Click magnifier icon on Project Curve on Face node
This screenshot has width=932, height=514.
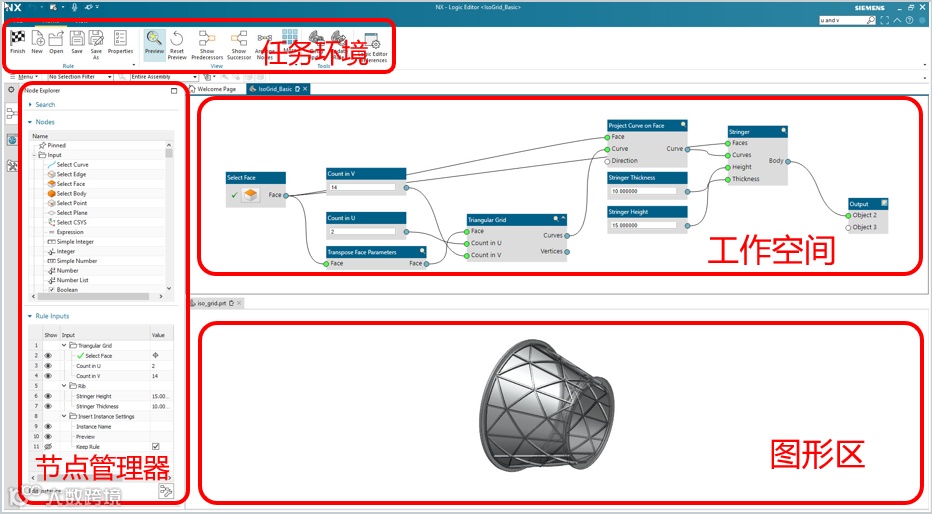(683, 125)
